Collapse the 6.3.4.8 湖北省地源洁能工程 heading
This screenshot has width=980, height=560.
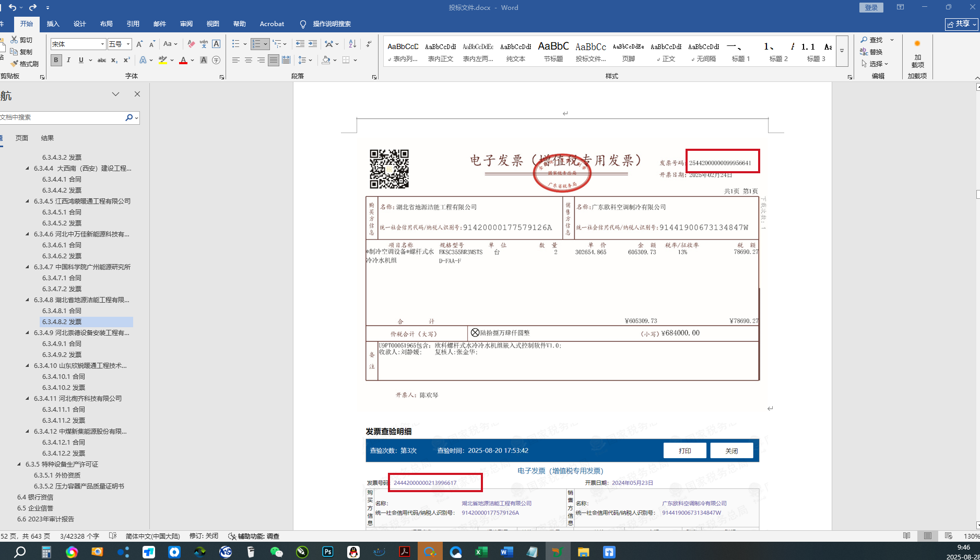click(28, 300)
